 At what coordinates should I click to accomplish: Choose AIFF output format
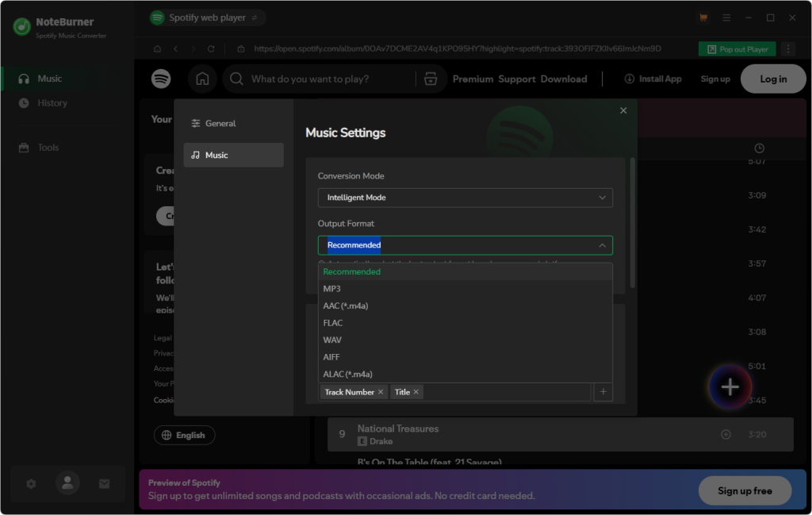(x=465, y=357)
